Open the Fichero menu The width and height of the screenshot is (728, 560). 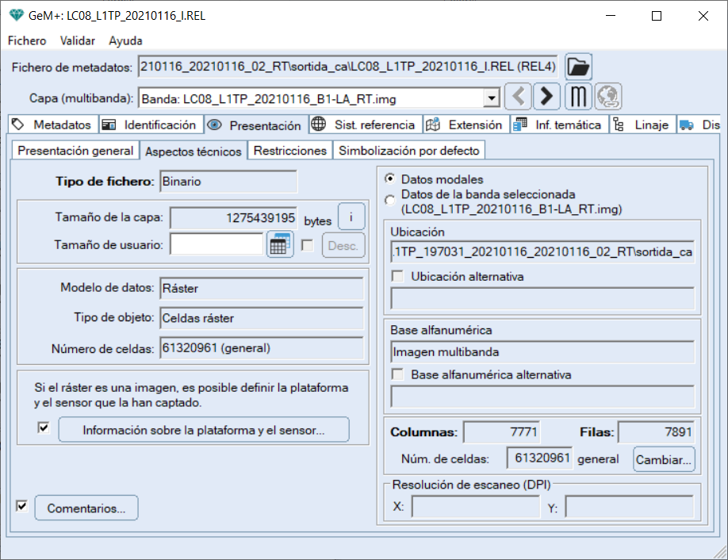(x=27, y=40)
